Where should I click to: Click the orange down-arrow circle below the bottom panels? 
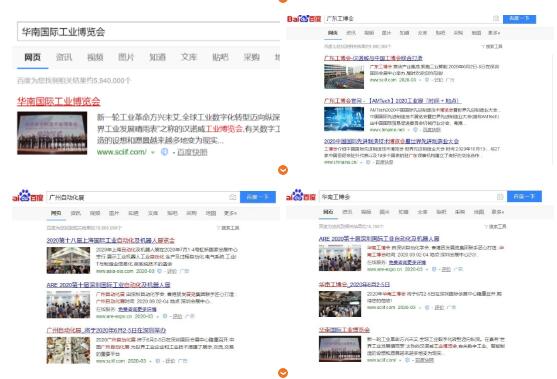coord(283,373)
